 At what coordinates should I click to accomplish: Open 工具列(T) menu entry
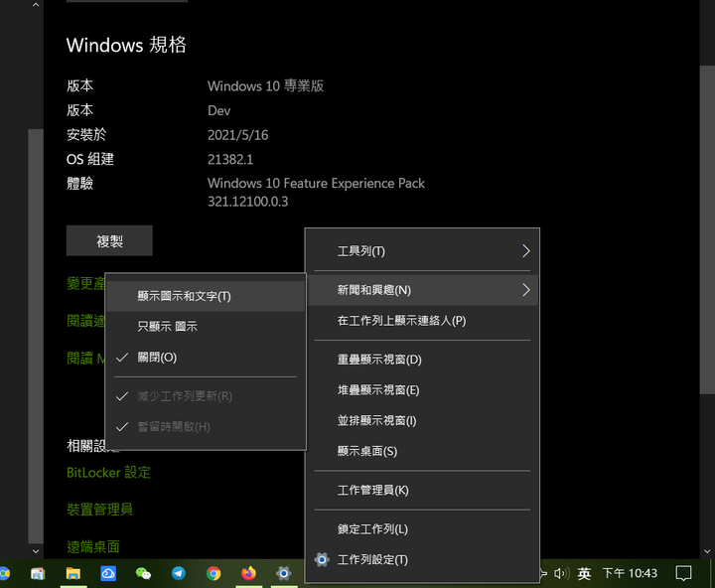(422, 251)
